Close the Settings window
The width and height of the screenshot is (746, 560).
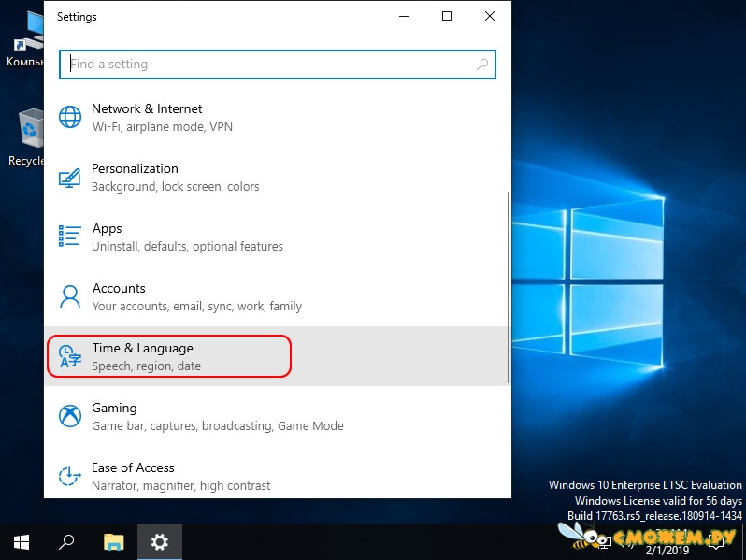[x=490, y=16]
